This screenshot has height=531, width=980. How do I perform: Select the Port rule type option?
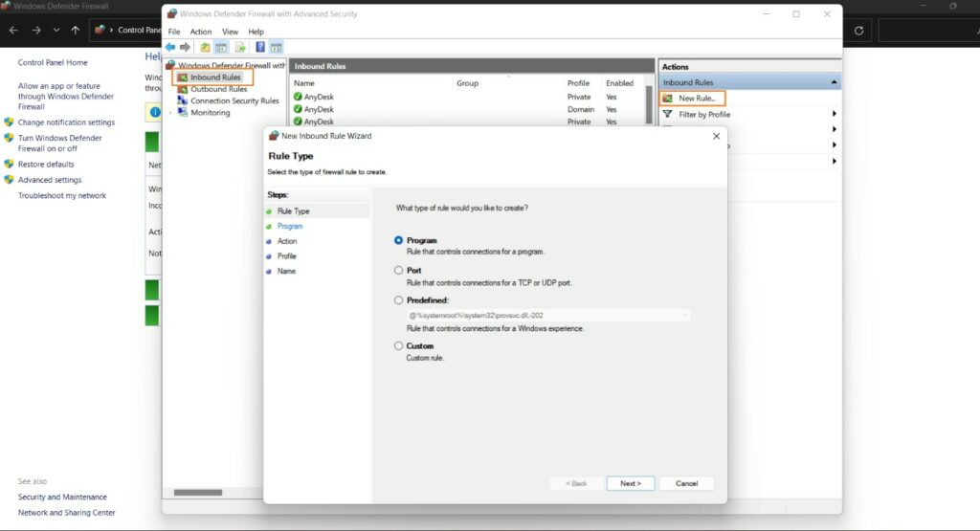click(399, 271)
